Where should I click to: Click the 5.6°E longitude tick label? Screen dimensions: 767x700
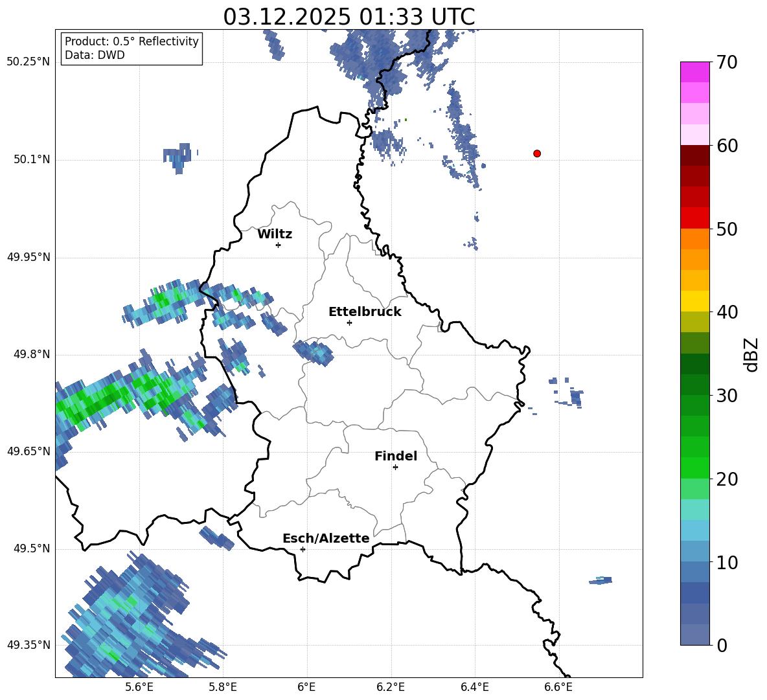139,687
